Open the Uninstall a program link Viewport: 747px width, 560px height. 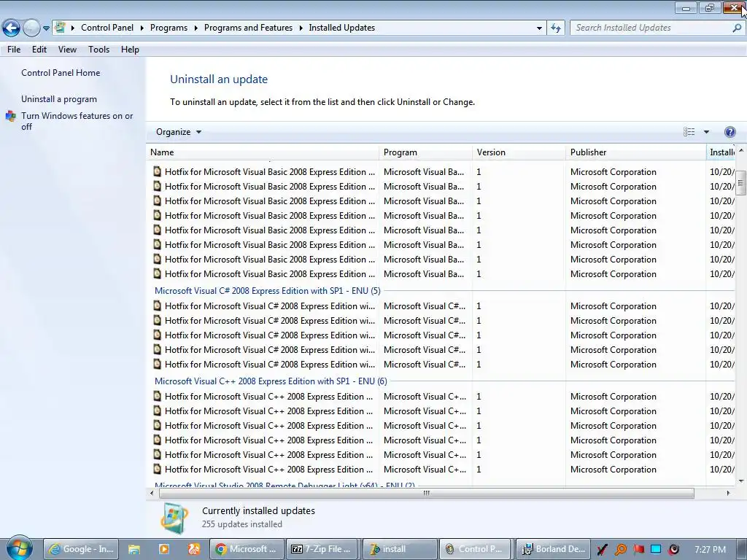click(59, 99)
